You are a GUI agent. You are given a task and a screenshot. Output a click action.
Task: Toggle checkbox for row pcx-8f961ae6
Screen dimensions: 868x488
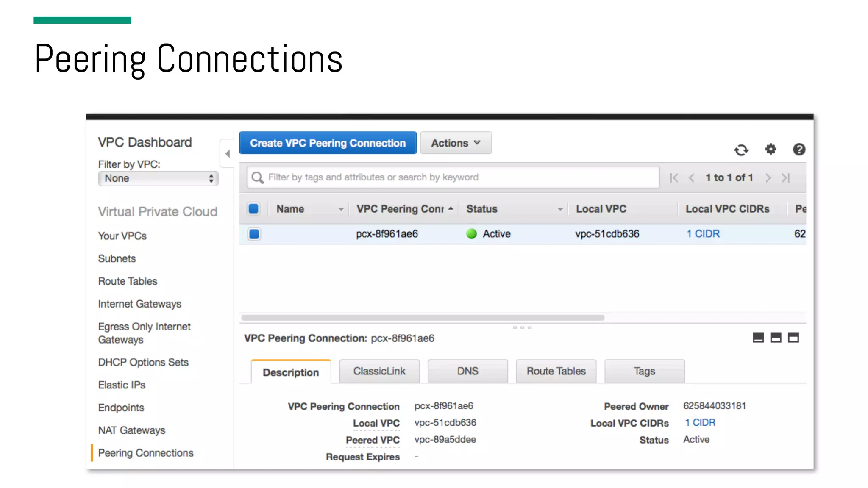point(254,234)
